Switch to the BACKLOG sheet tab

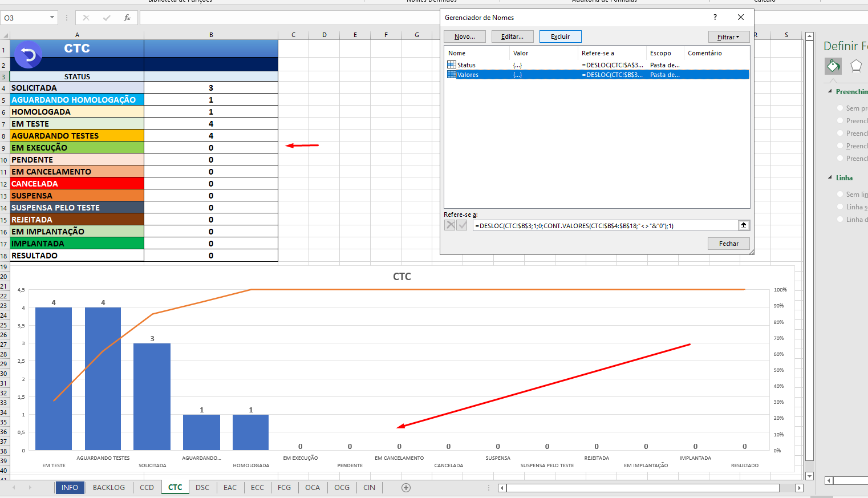[109, 487]
